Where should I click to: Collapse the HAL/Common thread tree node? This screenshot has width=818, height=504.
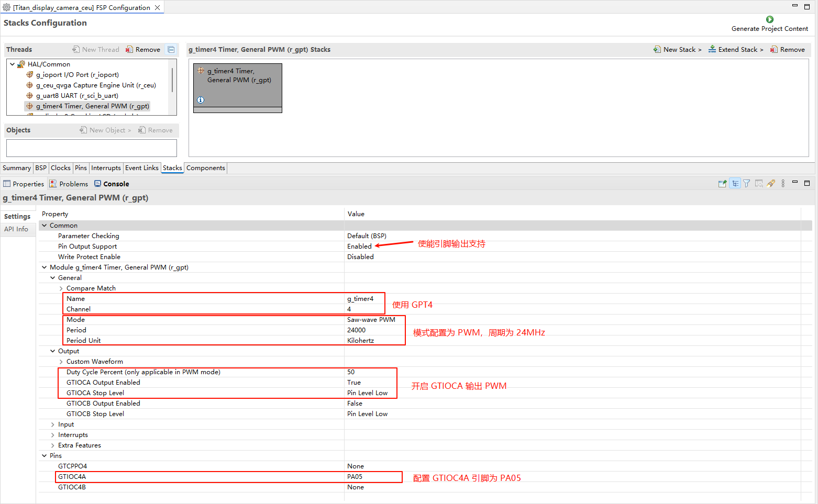coord(13,64)
